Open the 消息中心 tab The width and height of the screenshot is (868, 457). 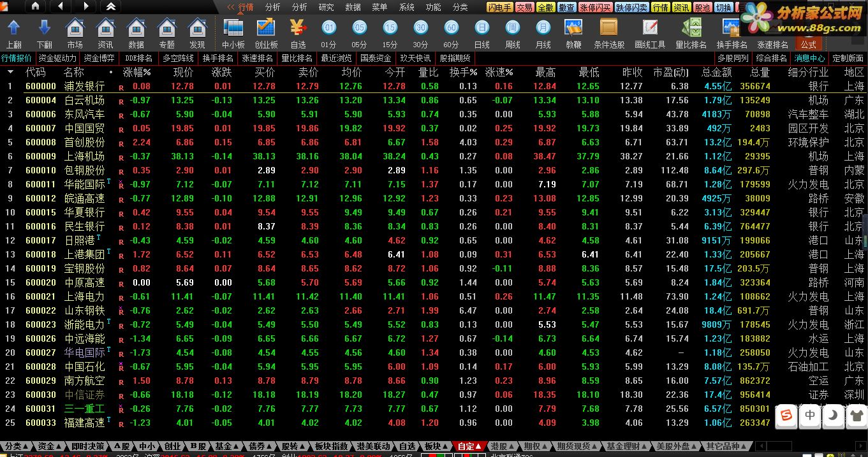(x=809, y=58)
